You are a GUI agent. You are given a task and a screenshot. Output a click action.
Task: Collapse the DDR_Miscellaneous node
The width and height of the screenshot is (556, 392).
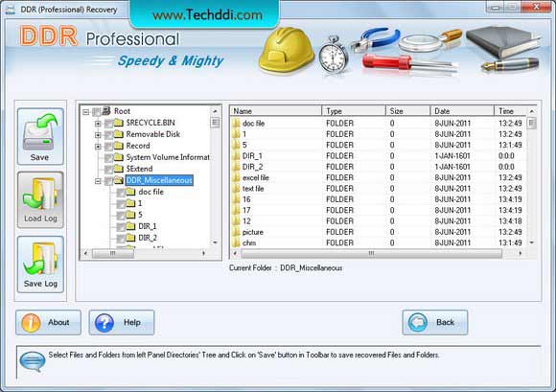coord(98,181)
